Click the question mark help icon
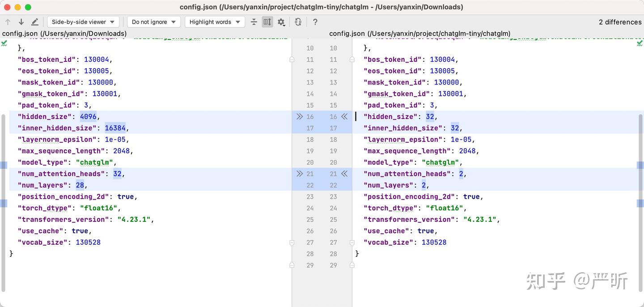The image size is (644, 307). coord(315,22)
